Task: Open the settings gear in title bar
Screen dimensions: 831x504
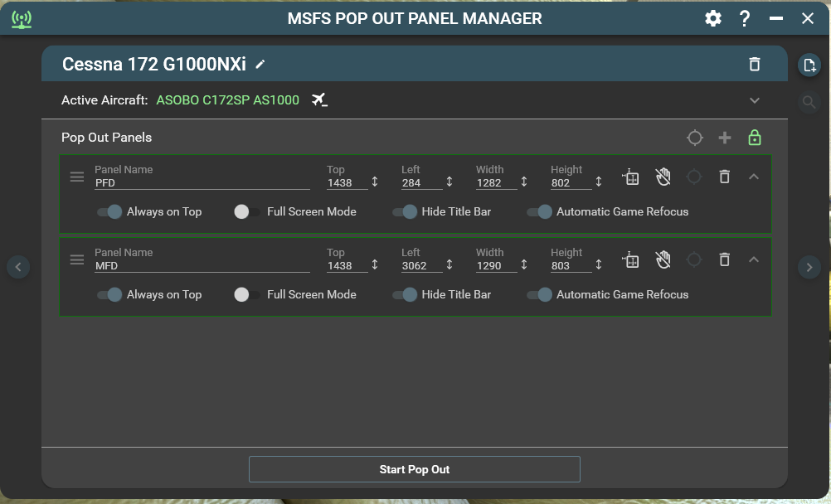Action: click(712, 18)
